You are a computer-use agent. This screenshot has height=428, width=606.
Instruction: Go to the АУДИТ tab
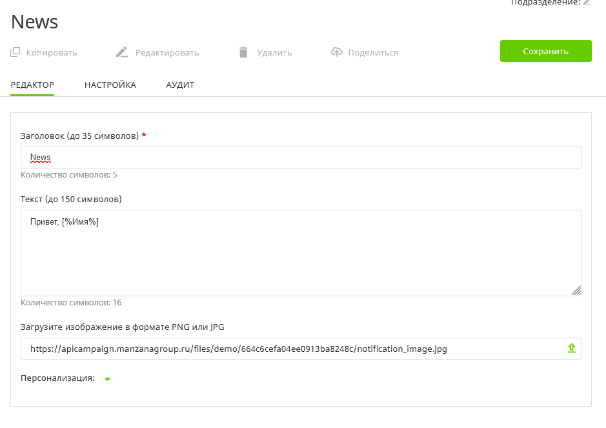pos(180,85)
